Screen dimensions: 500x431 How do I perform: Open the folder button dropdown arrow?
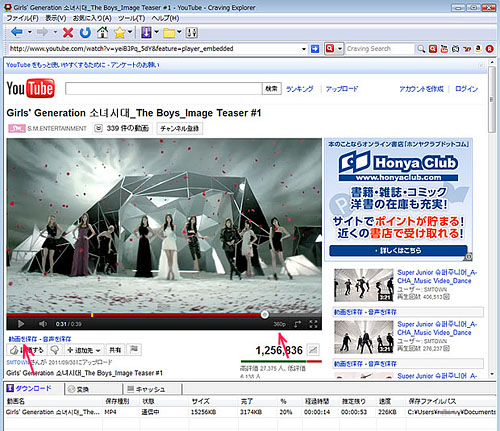click(179, 32)
